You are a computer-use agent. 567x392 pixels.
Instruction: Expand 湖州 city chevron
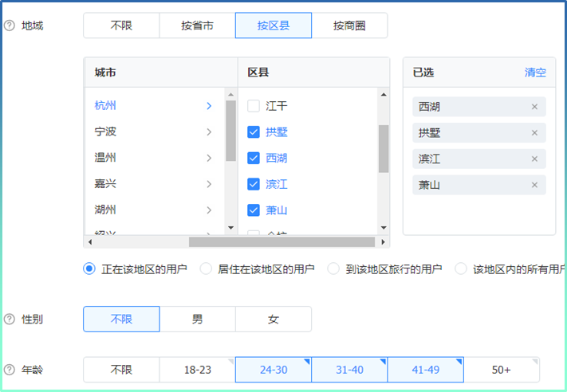click(209, 210)
